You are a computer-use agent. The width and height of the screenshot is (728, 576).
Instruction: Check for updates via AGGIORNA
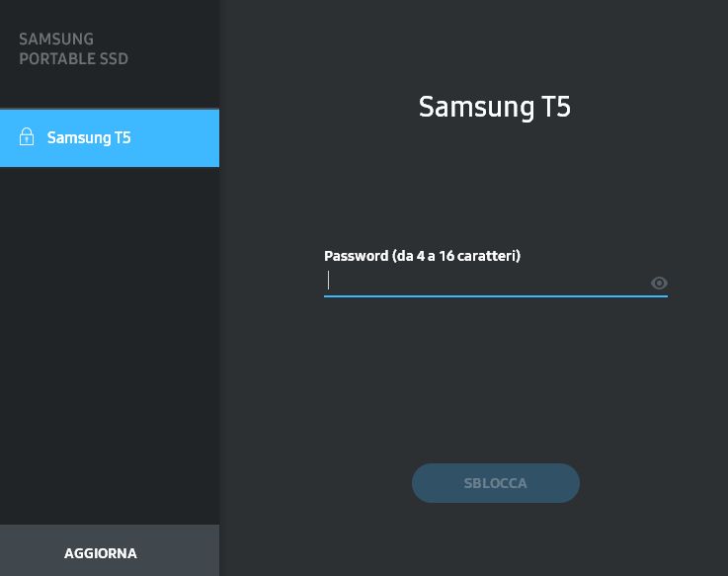tap(110, 550)
